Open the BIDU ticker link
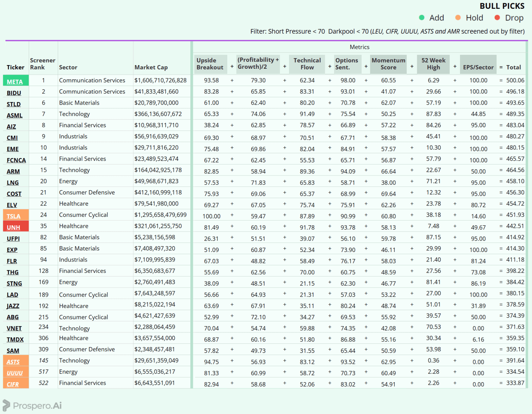 14,93
